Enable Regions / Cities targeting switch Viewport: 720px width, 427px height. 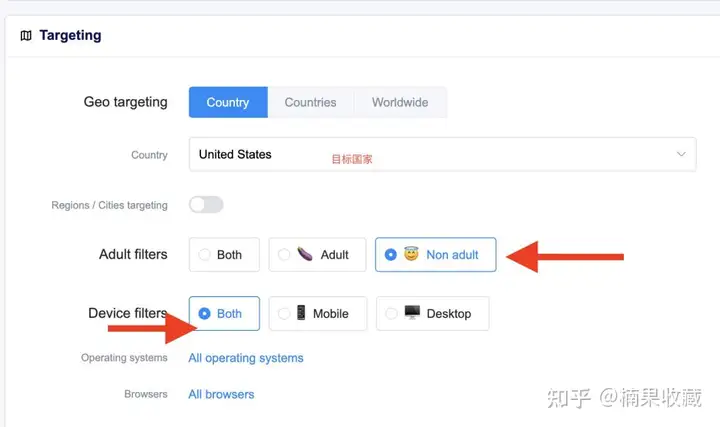(x=206, y=205)
